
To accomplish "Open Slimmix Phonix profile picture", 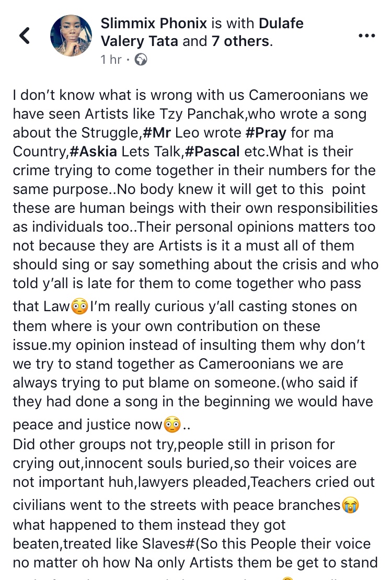I will tap(71, 36).
